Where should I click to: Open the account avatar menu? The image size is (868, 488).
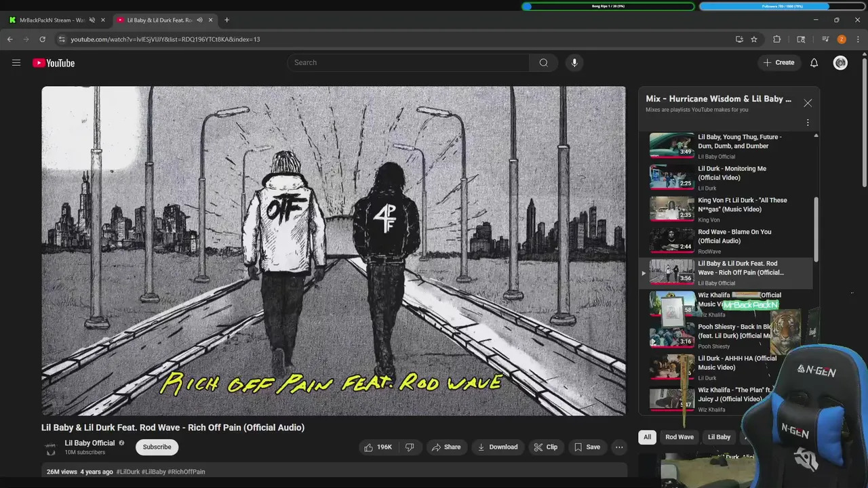840,62
